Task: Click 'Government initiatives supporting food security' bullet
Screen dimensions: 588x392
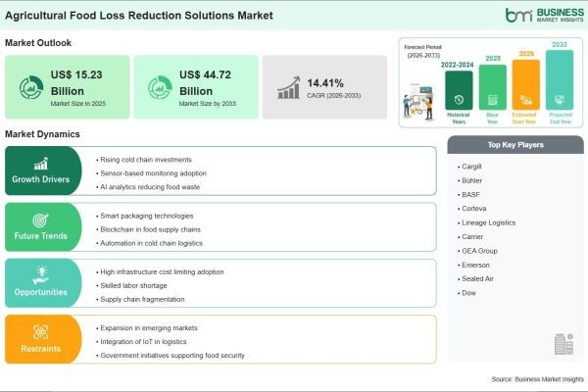Action: click(x=171, y=355)
